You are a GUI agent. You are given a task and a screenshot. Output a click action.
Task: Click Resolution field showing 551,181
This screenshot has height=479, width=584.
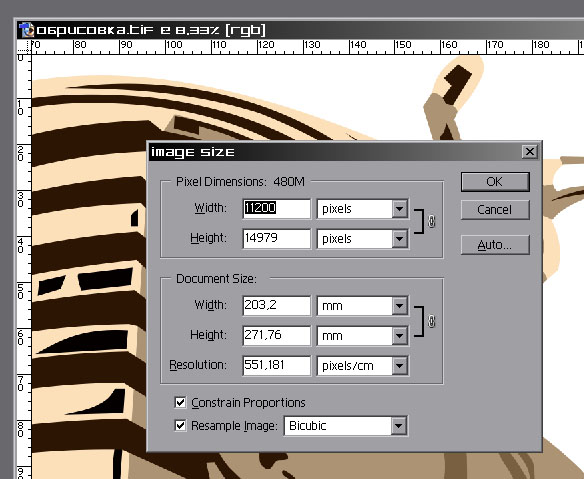[276, 365]
